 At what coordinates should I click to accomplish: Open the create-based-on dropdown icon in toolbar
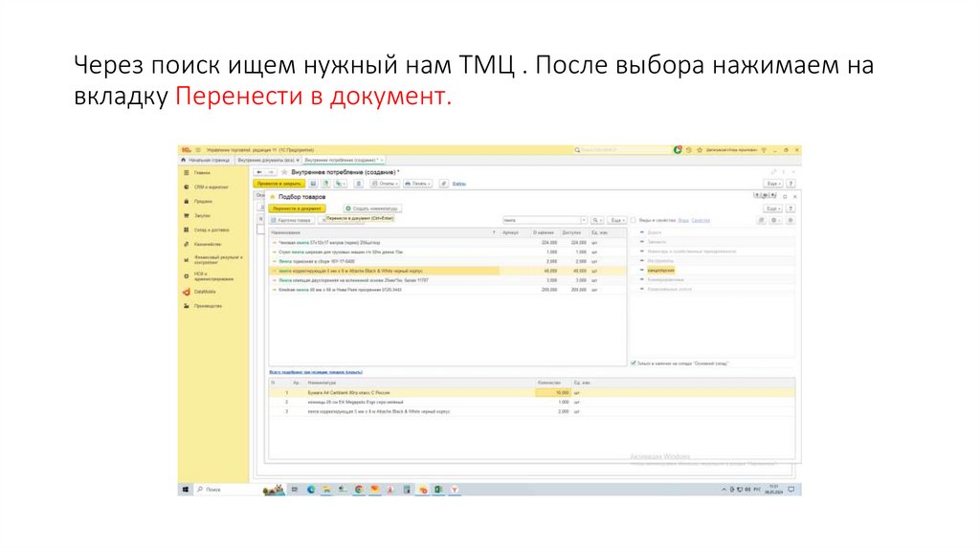pos(340,184)
